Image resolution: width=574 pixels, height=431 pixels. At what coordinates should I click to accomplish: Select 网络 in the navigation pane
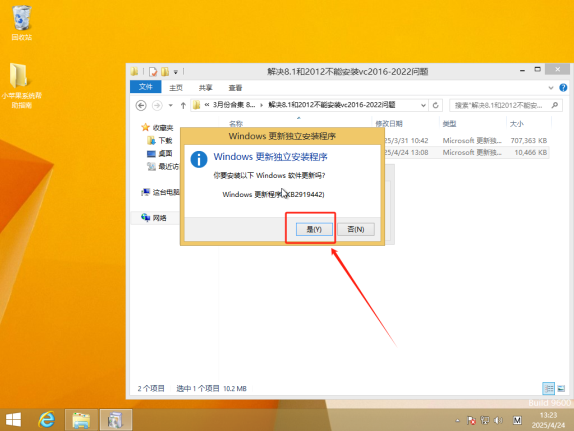point(154,218)
